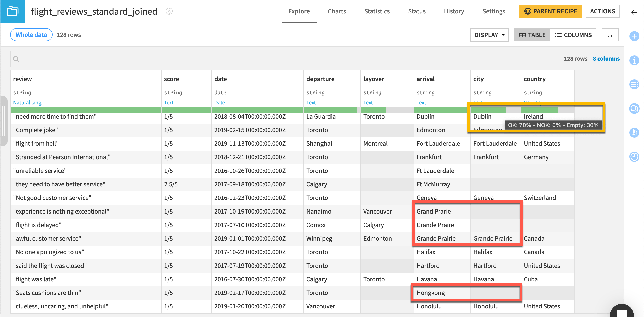Select the "Complete joke" review cell
This screenshot has width=644, height=317.
(86, 130)
